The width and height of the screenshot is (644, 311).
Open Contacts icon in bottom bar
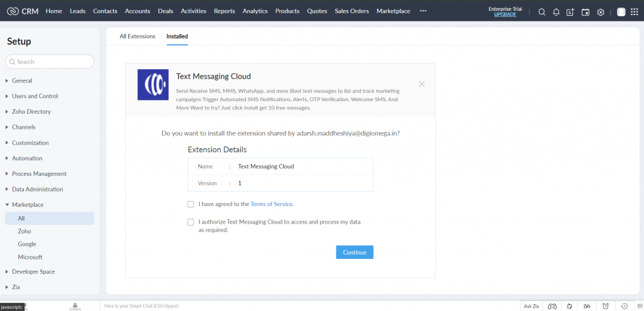pos(75,307)
